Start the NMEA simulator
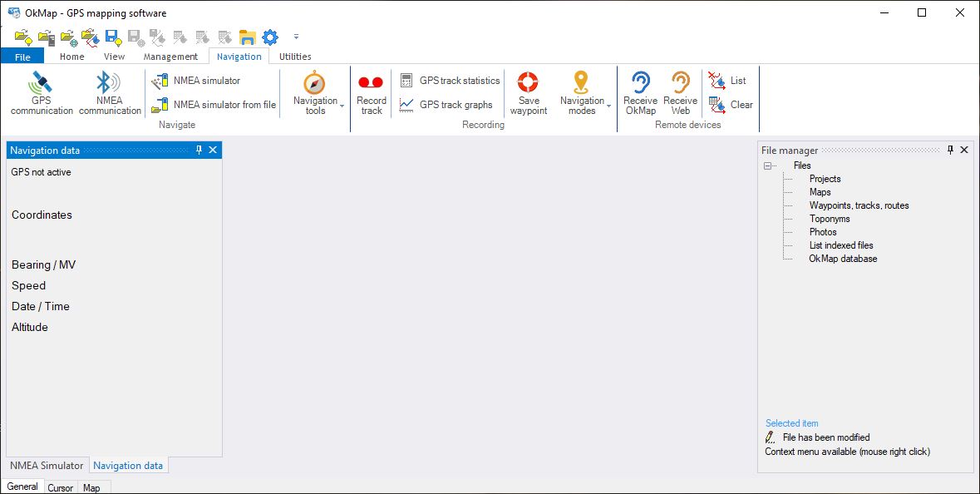980x494 pixels. [196, 81]
